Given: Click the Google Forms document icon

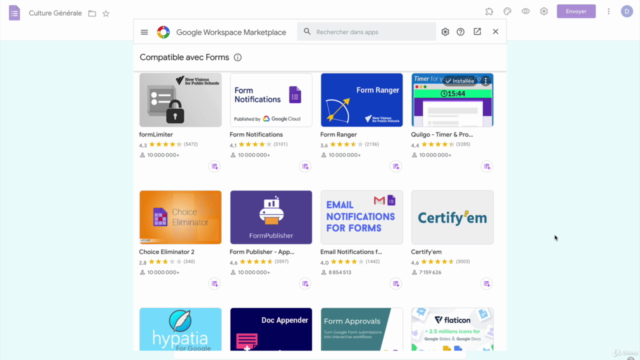Looking at the screenshot, I should click(14, 13).
